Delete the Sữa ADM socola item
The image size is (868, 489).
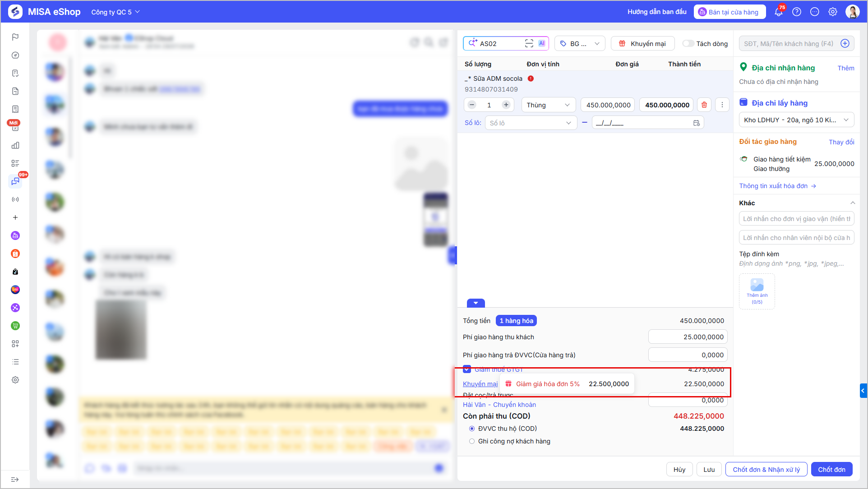(x=704, y=105)
